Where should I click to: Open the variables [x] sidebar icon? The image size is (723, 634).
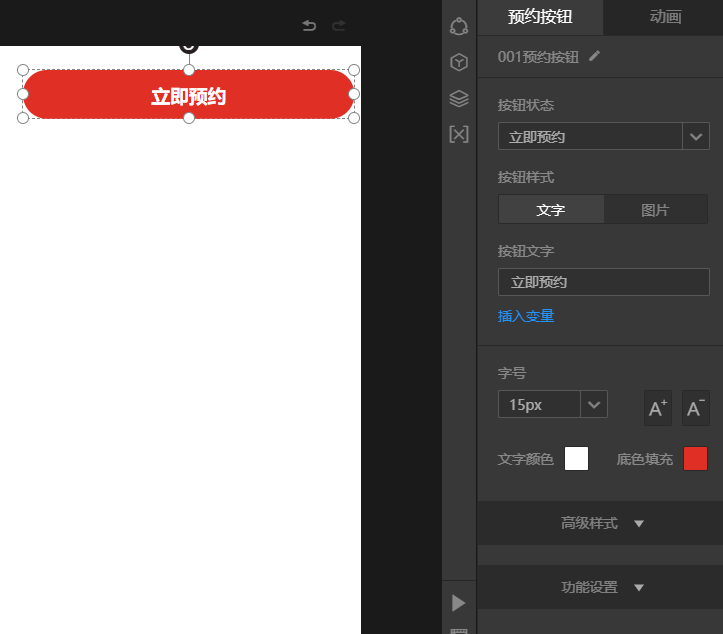point(459,134)
